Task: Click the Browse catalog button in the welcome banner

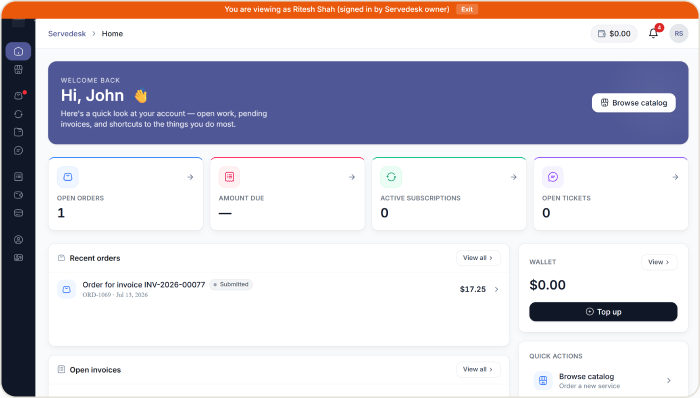Action: tap(633, 103)
